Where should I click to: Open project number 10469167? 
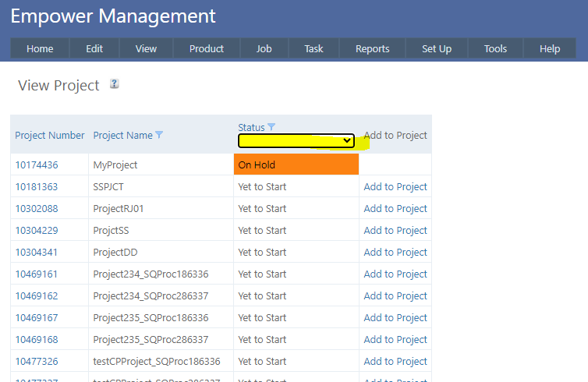[x=37, y=317]
